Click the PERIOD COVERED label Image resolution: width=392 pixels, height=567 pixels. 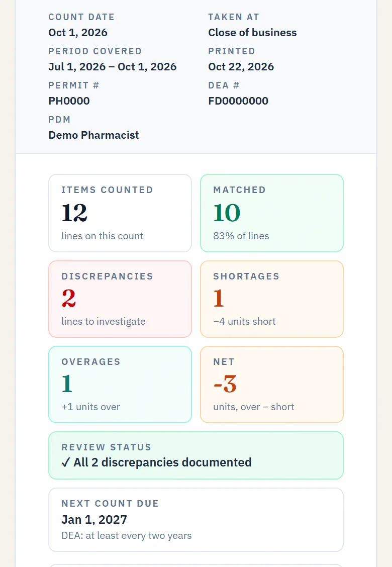tap(95, 51)
